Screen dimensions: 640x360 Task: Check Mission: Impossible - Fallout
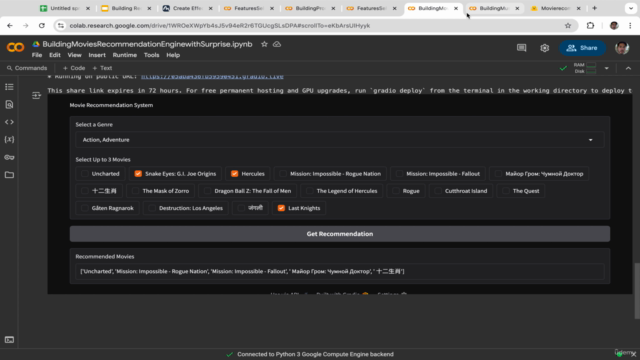coord(399,174)
